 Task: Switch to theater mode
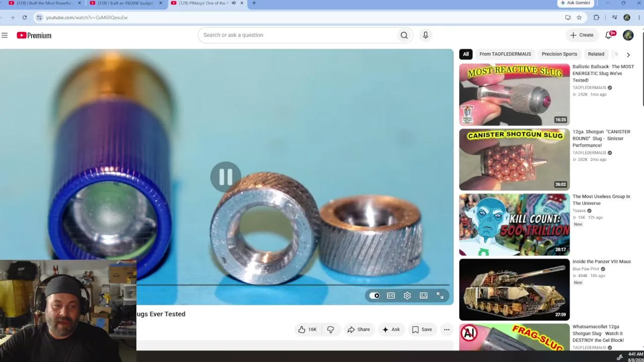click(424, 296)
